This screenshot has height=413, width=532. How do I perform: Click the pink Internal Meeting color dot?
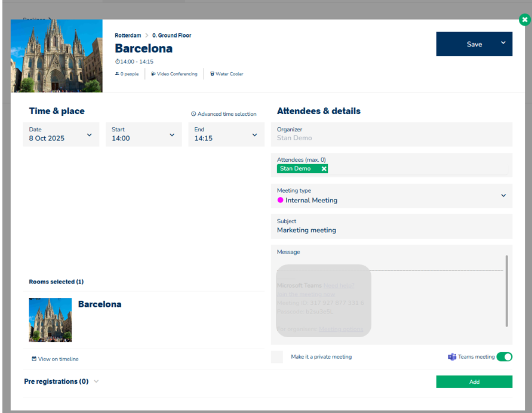(281, 201)
